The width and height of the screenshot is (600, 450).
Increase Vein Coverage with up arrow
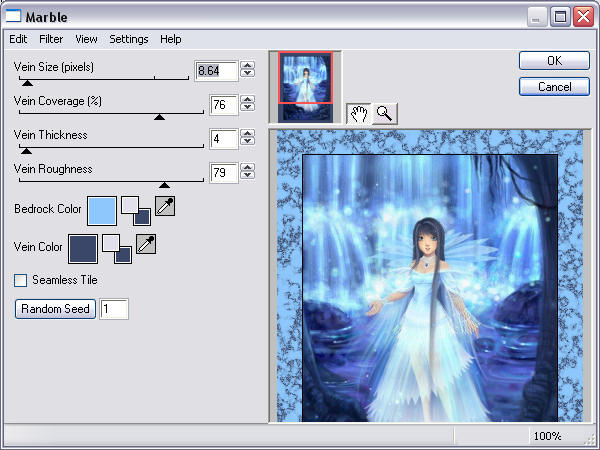(x=248, y=99)
